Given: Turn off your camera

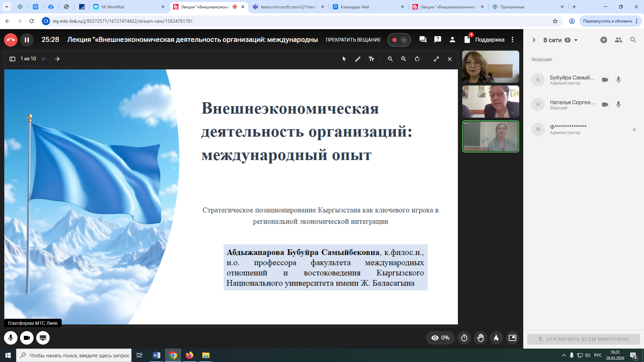Looking at the screenshot, I should 27,338.
